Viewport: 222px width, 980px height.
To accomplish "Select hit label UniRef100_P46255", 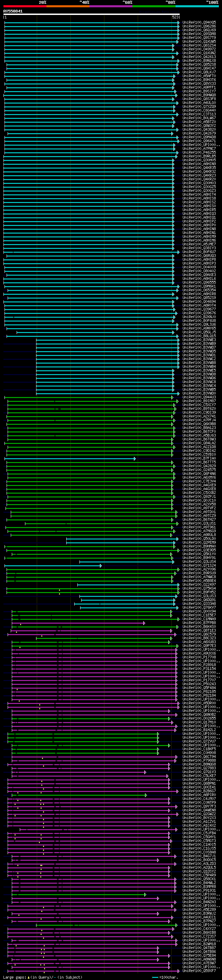I will coord(199,153).
